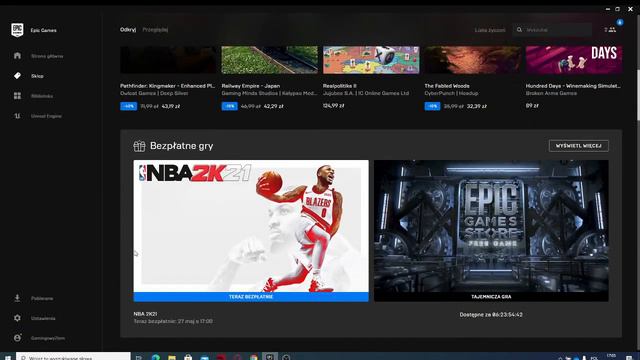Click the gift icon beside Bezpłatne gry

139,146
